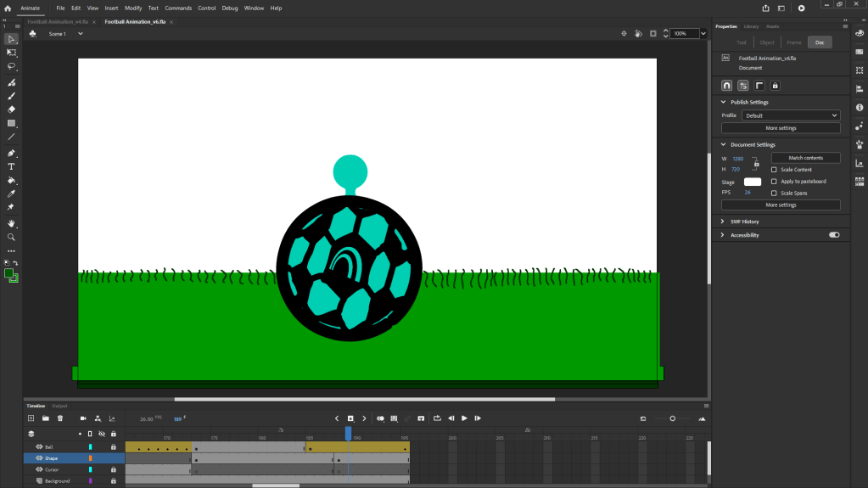Expand the SWF History section

point(745,222)
